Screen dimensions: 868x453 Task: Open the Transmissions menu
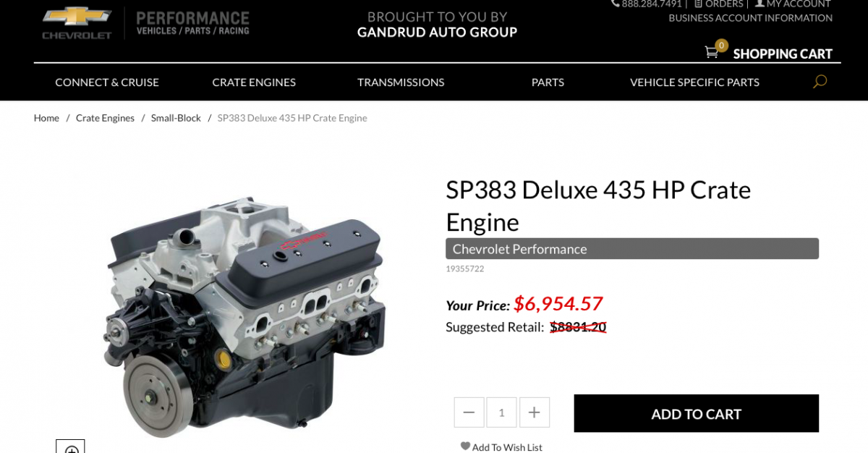tap(401, 82)
